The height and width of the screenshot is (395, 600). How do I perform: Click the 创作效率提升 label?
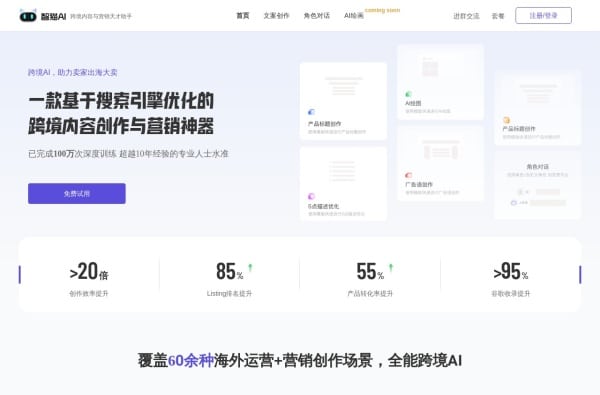89,294
